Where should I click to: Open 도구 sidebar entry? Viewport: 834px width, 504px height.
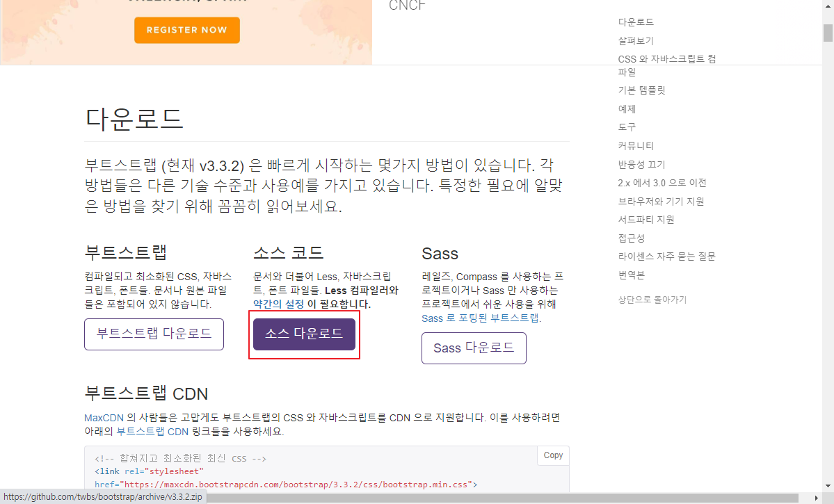(x=627, y=127)
